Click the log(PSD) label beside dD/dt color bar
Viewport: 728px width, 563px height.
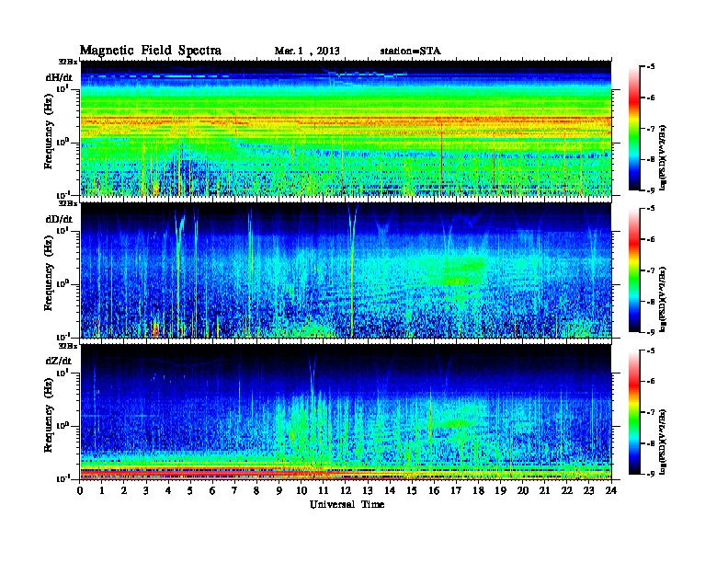click(663, 299)
